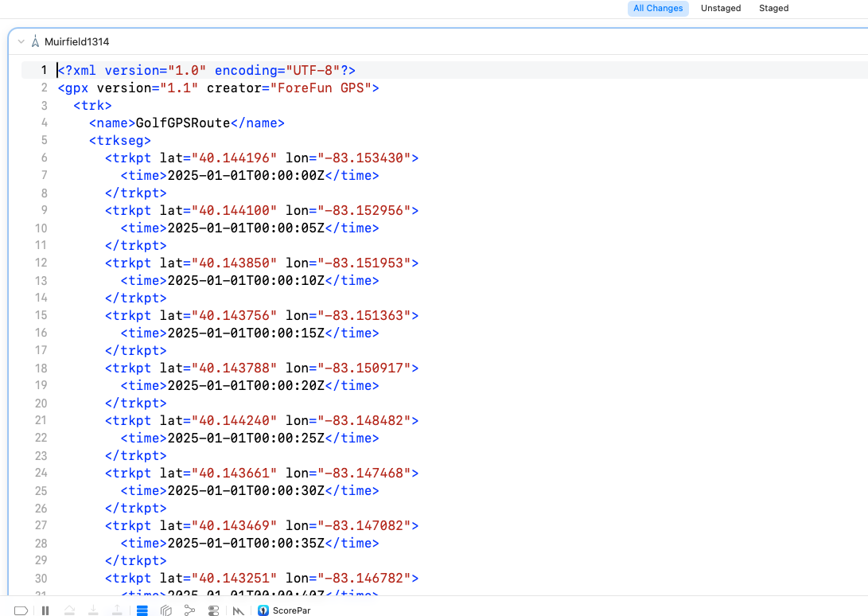Switch to Unstaged changes
868x616 pixels.
click(720, 8)
